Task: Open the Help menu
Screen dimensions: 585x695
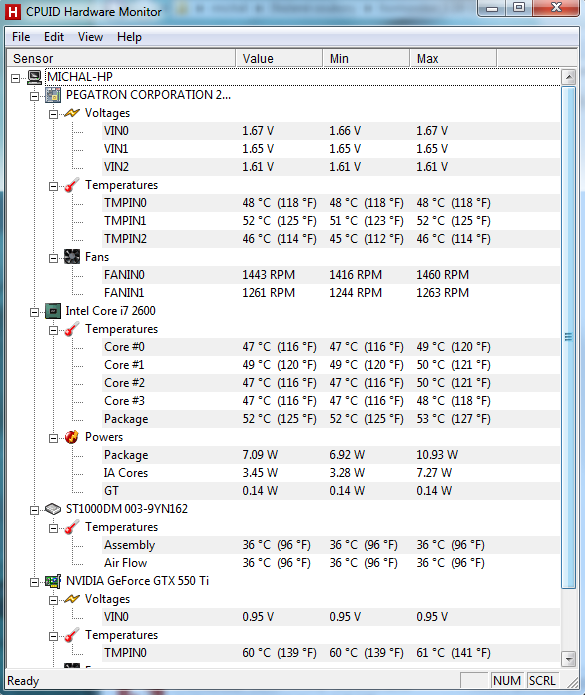Action: (129, 37)
